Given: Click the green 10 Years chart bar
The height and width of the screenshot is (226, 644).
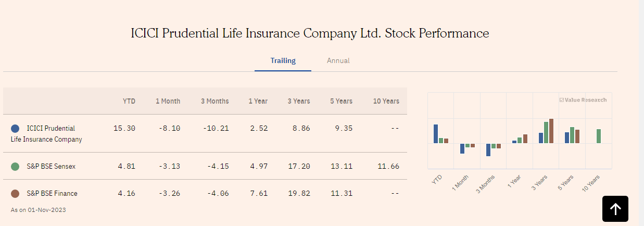Looking at the screenshot, I should coord(599,136).
